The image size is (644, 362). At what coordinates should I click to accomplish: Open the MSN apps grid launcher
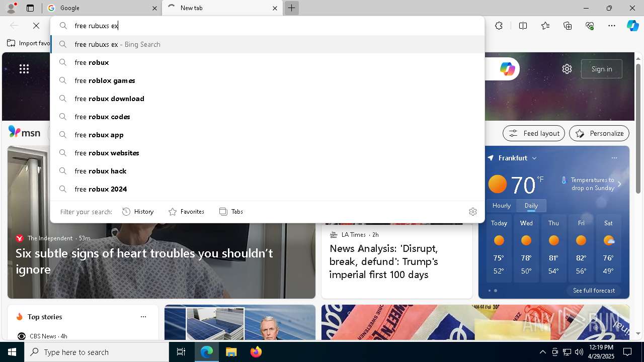pos(24,69)
